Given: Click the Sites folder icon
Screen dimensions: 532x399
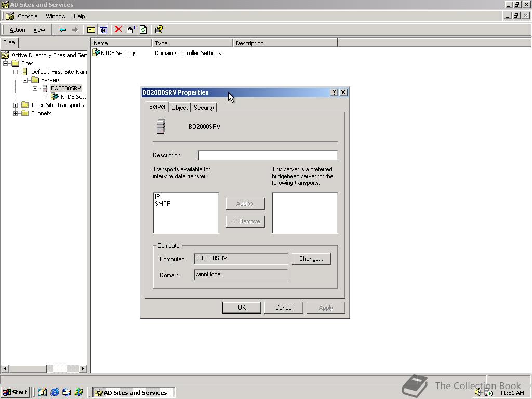Looking at the screenshot, I should click(15, 63).
